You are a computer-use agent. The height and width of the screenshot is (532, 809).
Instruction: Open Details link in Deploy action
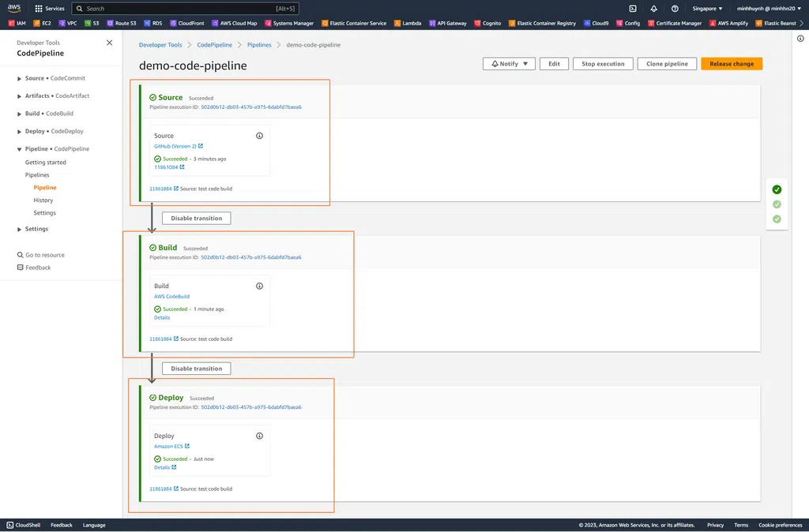[x=165, y=467]
